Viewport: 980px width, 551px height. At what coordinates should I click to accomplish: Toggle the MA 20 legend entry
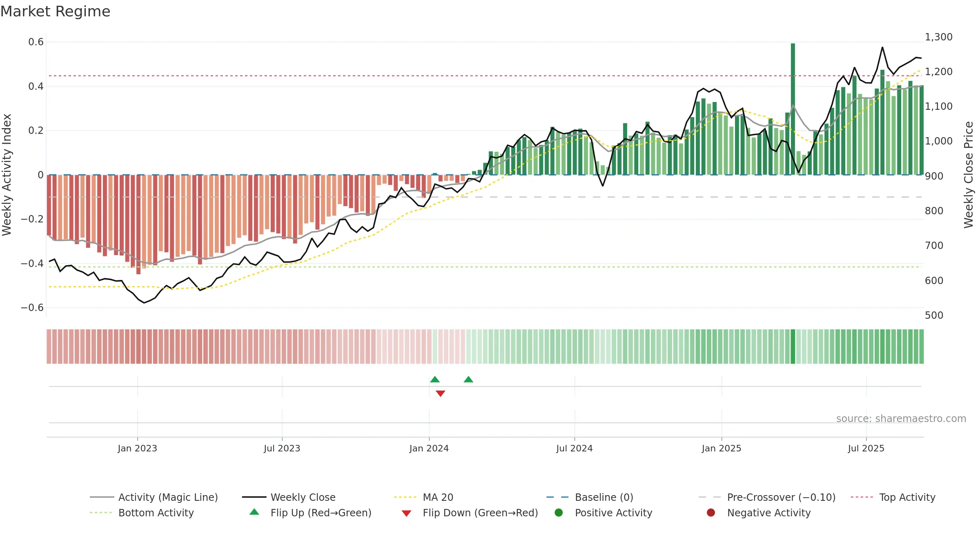point(423,497)
